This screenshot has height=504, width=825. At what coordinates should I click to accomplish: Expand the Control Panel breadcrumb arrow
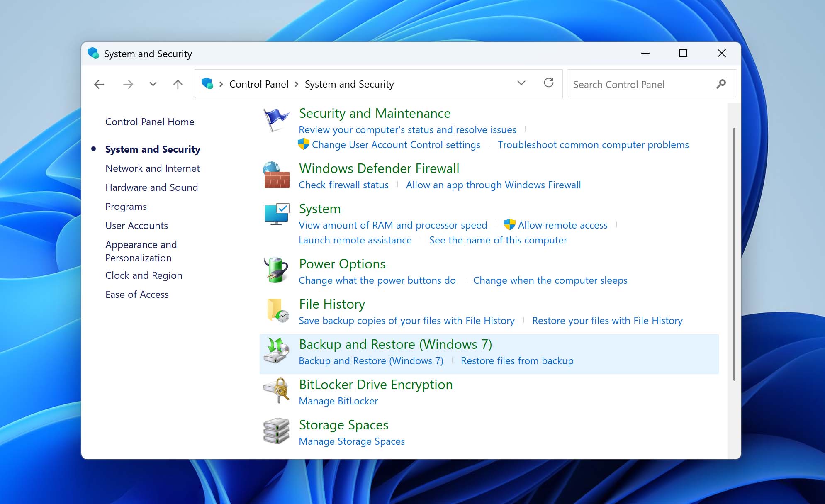297,84
